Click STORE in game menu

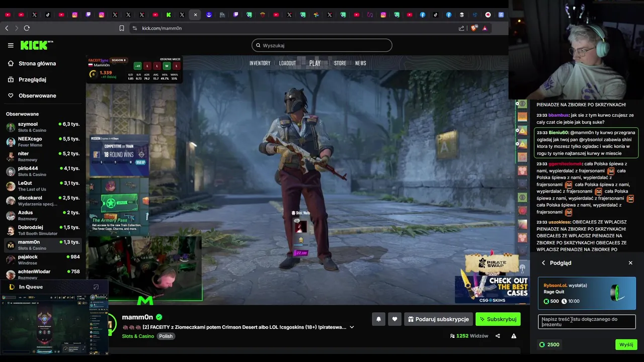340,63
